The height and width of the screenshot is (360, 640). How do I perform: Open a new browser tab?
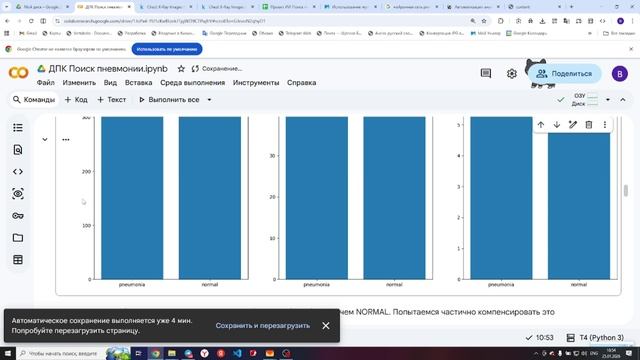click(571, 7)
